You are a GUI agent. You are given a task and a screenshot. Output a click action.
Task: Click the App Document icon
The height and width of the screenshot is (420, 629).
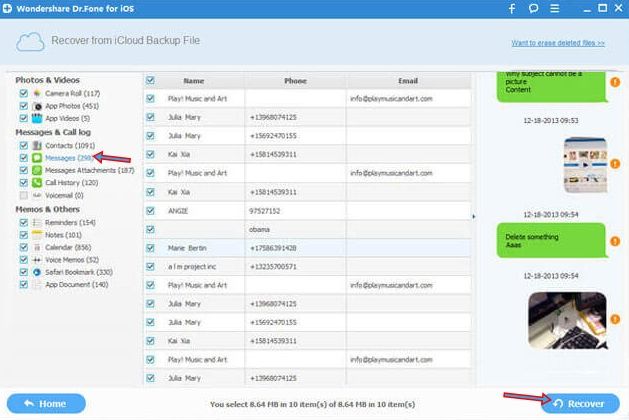coord(37,284)
